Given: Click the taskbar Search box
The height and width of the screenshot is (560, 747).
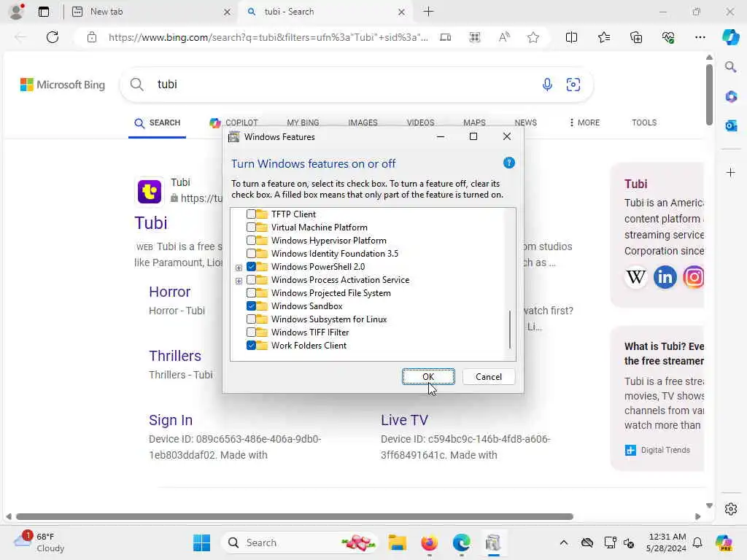Looking at the screenshot, I should point(301,542).
